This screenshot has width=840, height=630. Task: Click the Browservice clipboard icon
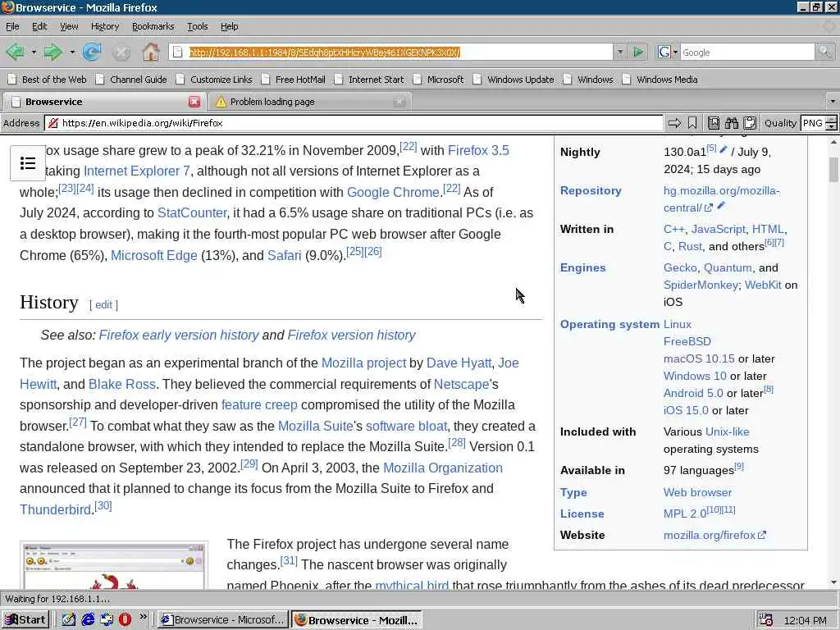pos(750,123)
